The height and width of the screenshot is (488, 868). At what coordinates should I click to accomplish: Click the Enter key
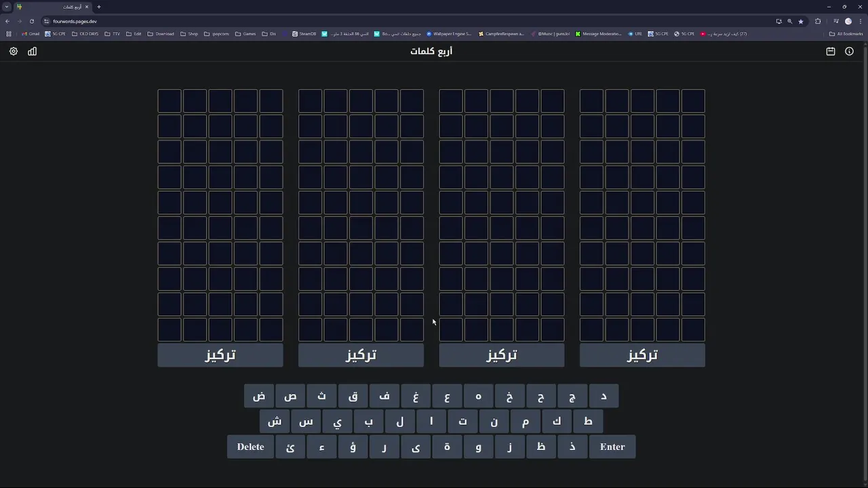612,447
